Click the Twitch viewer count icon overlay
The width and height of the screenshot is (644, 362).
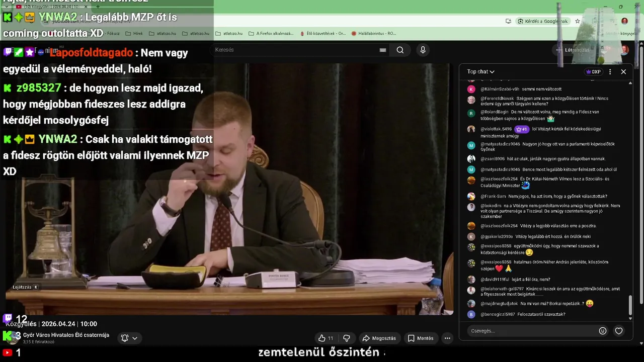click(8, 318)
